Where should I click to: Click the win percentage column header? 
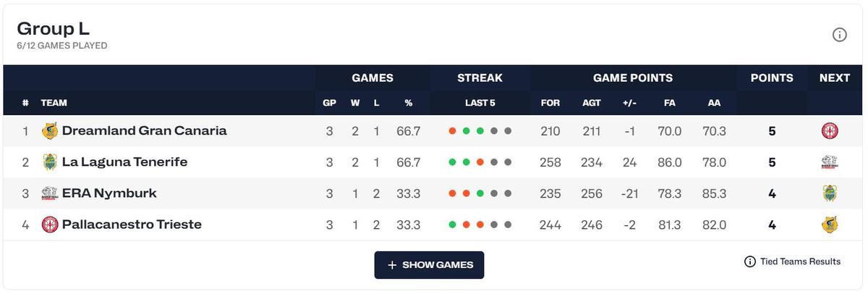(x=408, y=103)
